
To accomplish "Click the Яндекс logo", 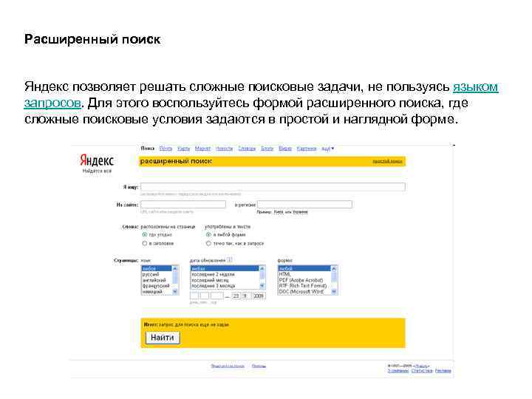I will [x=97, y=160].
